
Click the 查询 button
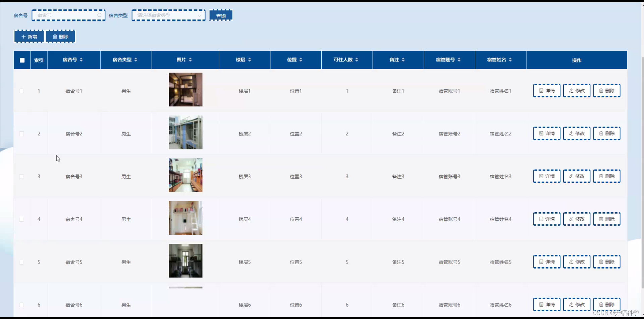click(x=221, y=15)
